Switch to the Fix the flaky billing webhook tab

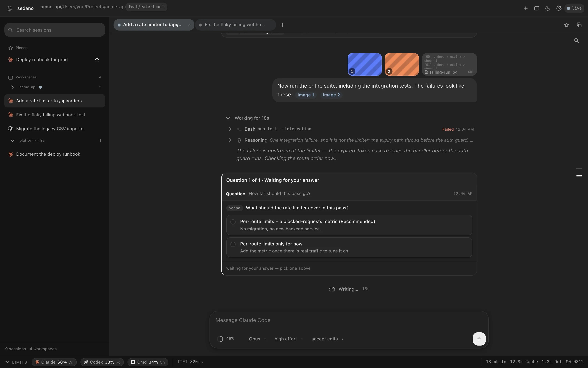pos(235,25)
